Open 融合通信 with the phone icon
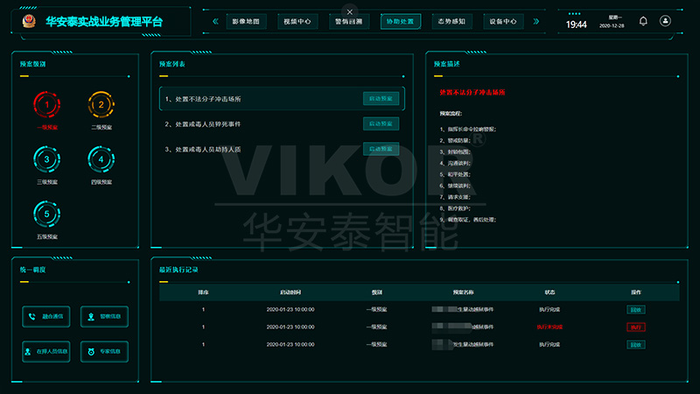This screenshot has width=700, height=394. click(46, 316)
